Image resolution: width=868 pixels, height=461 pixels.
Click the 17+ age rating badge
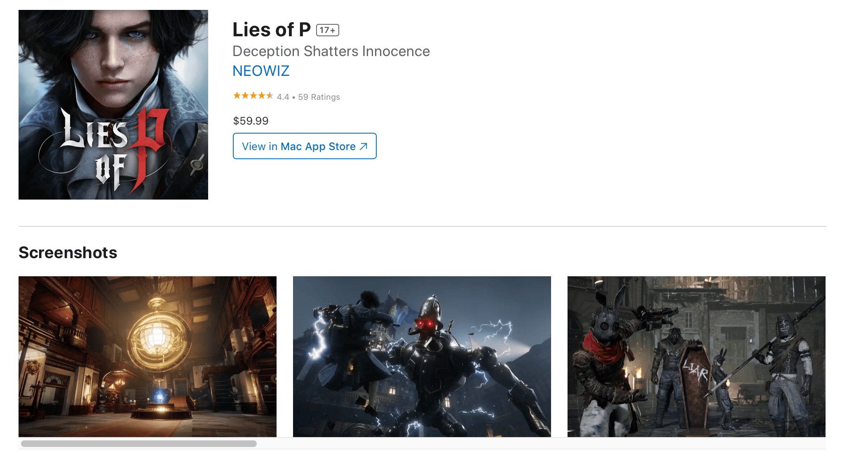coord(328,30)
